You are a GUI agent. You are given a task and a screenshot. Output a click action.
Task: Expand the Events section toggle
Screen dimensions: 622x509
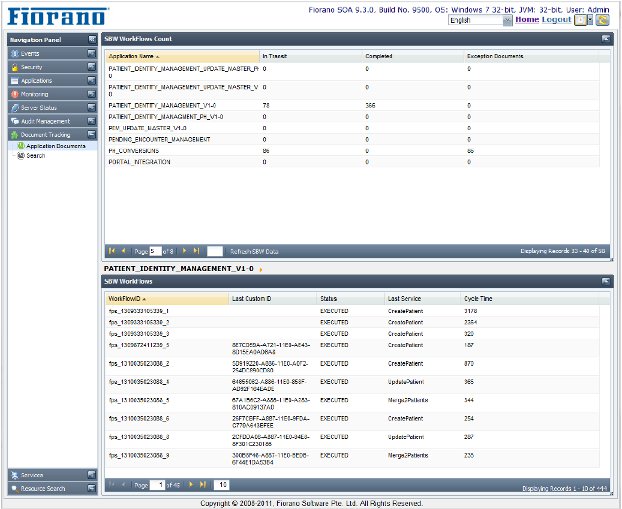tap(92, 53)
